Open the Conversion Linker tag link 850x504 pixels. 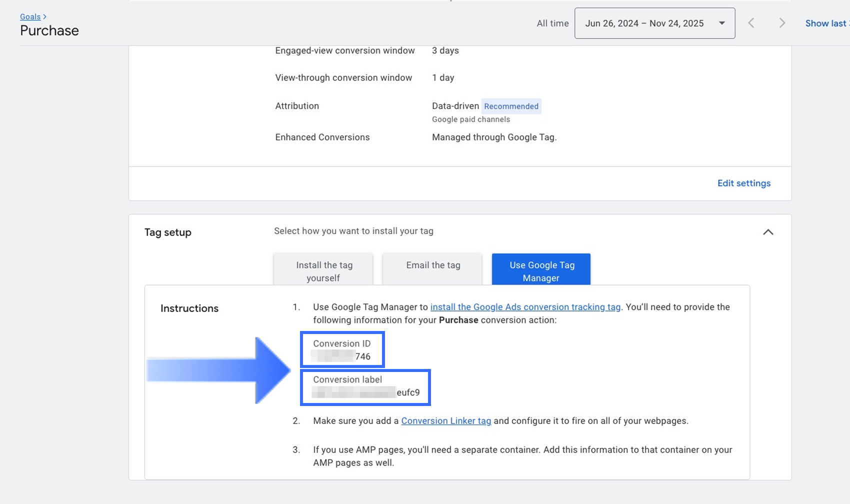pos(446,421)
